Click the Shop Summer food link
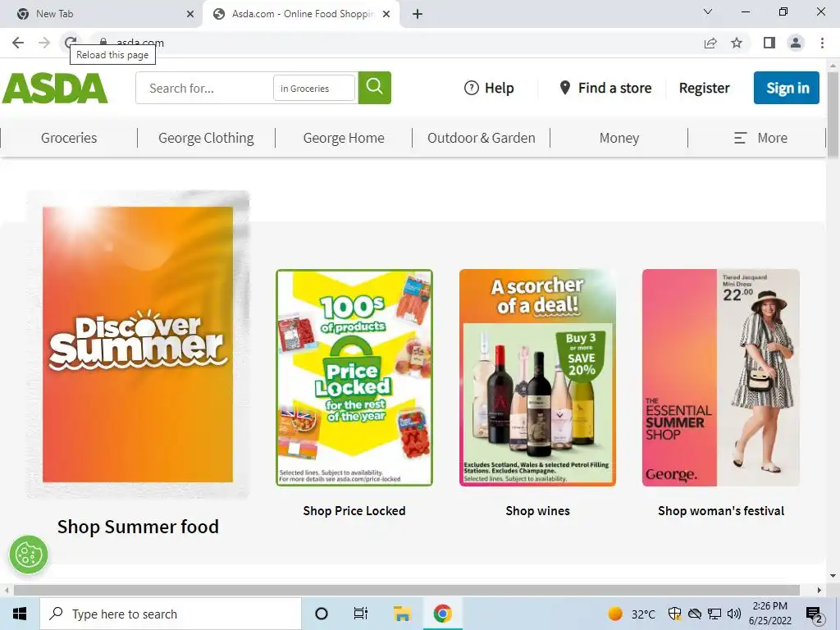Image resolution: width=840 pixels, height=630 pixels. coord(138,527)
